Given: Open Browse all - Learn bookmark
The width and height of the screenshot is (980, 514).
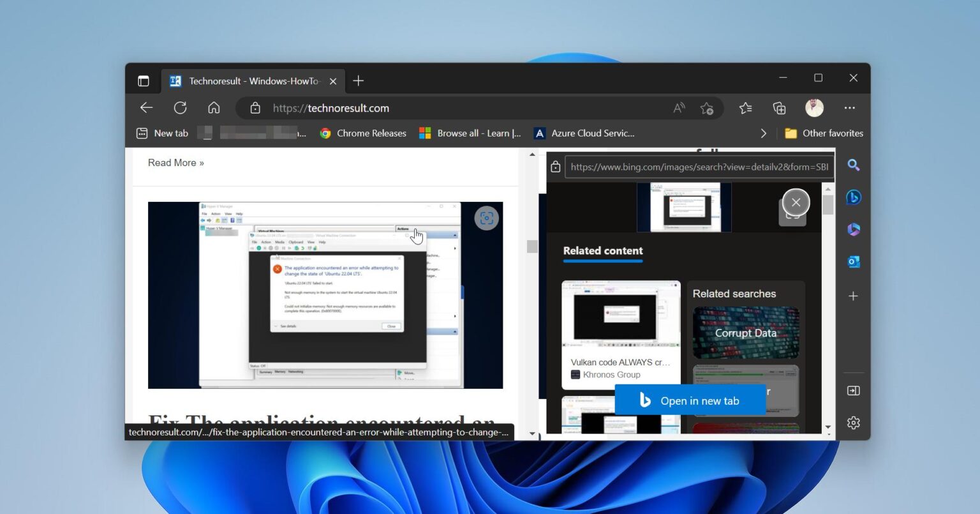Looking at the screenshot, I should (x=470, y=133).
